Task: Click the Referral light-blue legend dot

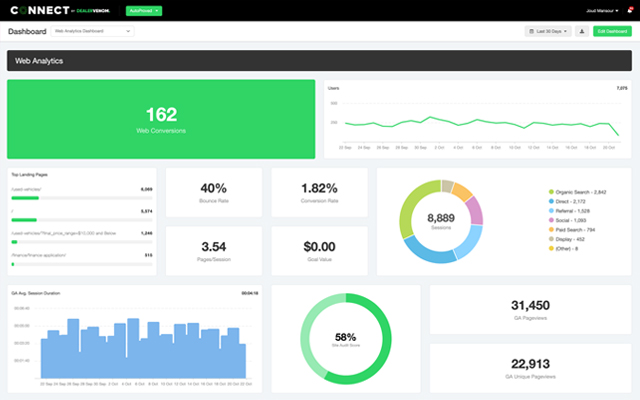Action: [551, 211]
